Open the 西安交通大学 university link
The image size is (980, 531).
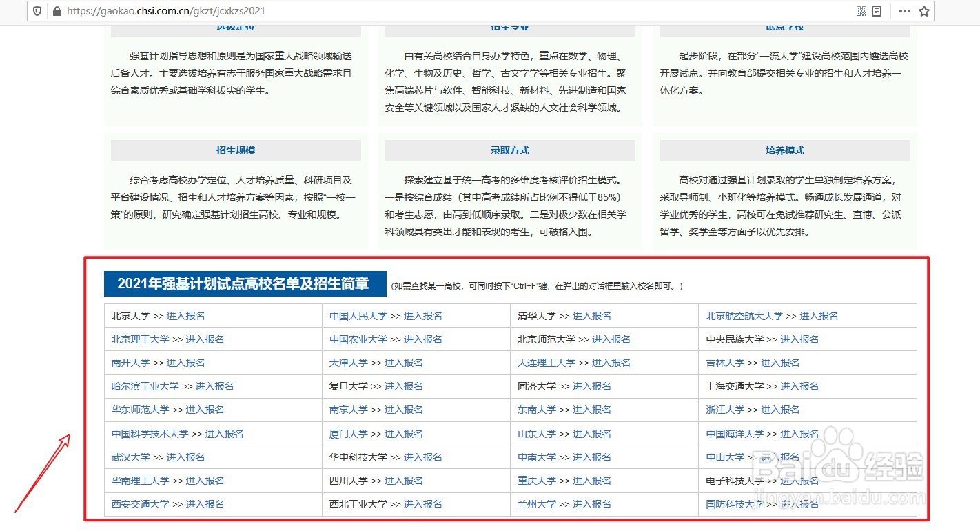(141, 504)
